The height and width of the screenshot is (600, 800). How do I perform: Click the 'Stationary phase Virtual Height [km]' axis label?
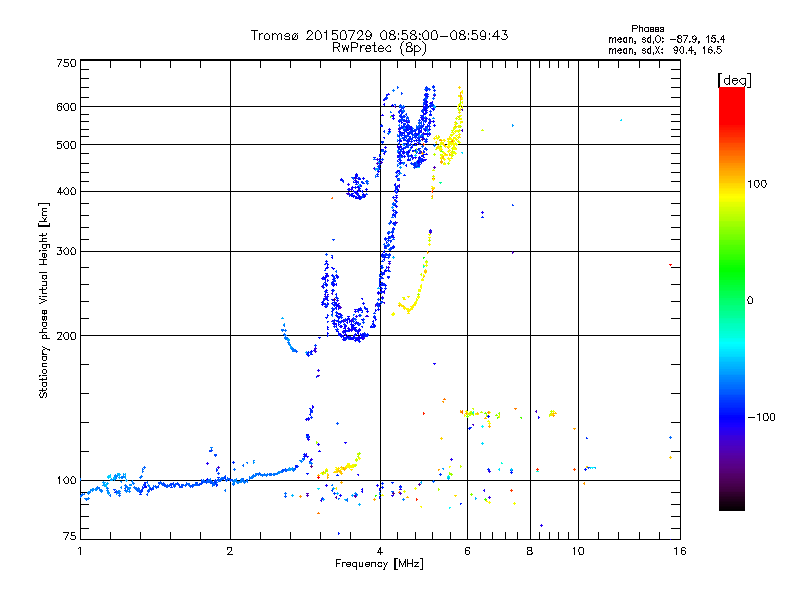coord(44,300)
